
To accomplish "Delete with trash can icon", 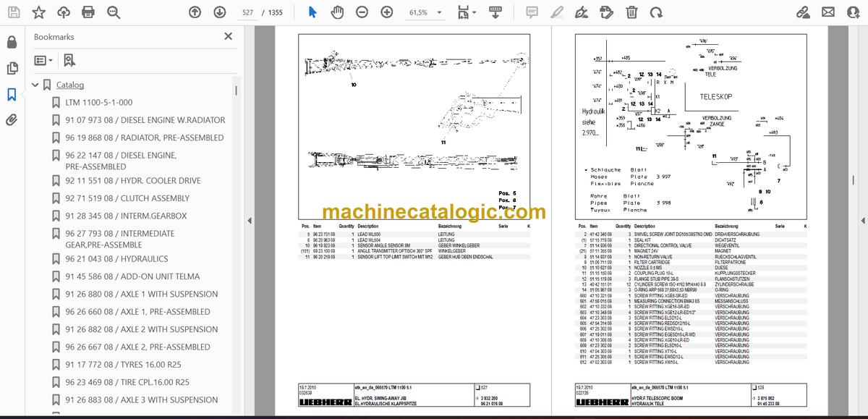I will point(631,12).
